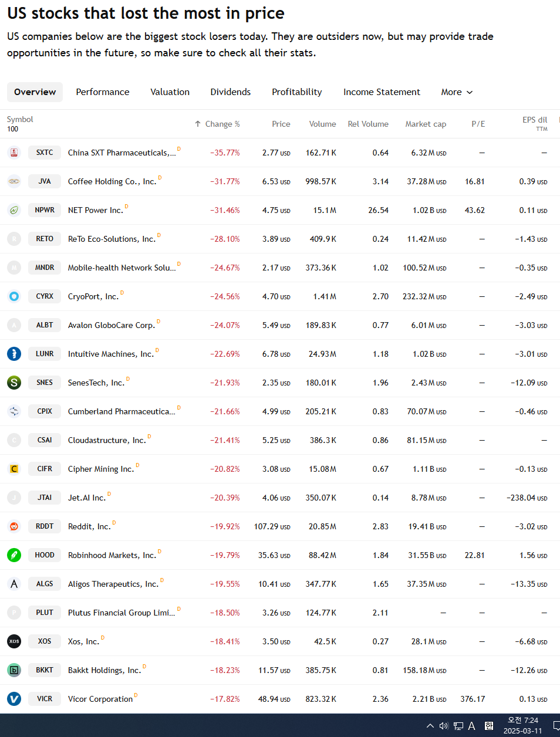
Task: Open the Bakkt Holdings, Inc. company name
Action: pyautogui.click(x=104, y=670)
